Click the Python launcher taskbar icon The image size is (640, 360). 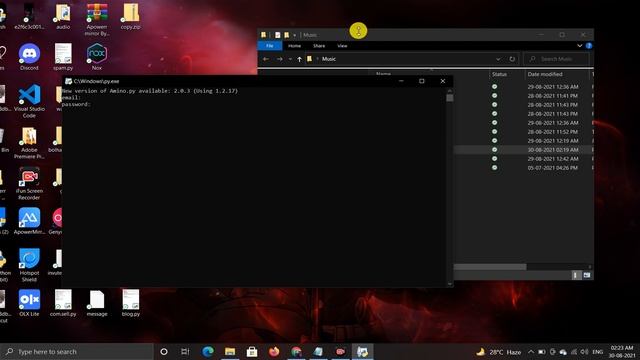pyautogui.click(x=362, y=351)
